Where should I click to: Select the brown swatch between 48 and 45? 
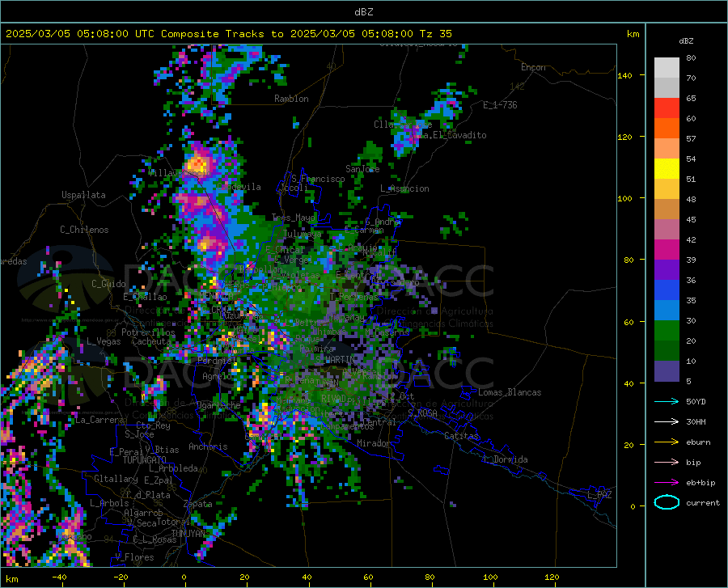click(667, 209)
